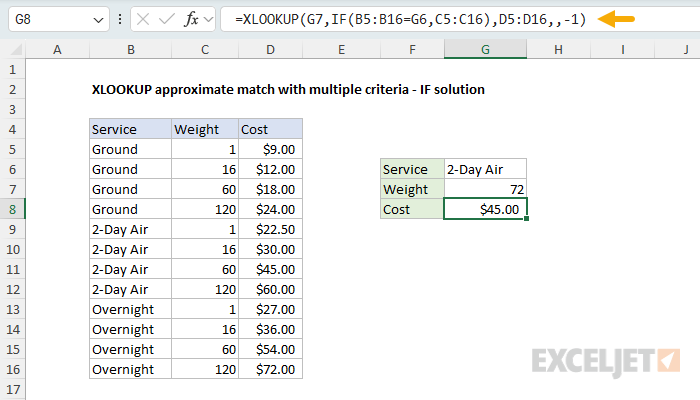Select row 3 header
The width and height of the screenshot is (700, 400).
[12, 109]
